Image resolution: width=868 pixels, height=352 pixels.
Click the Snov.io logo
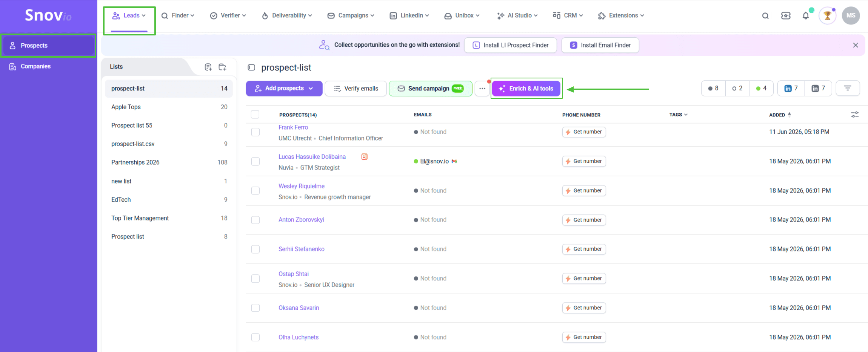[48, 15]
